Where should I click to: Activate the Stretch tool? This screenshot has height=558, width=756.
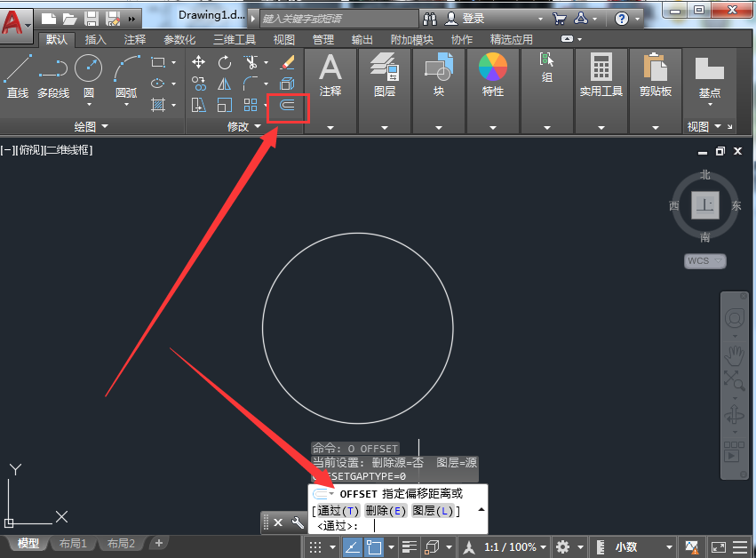(198, 105)
